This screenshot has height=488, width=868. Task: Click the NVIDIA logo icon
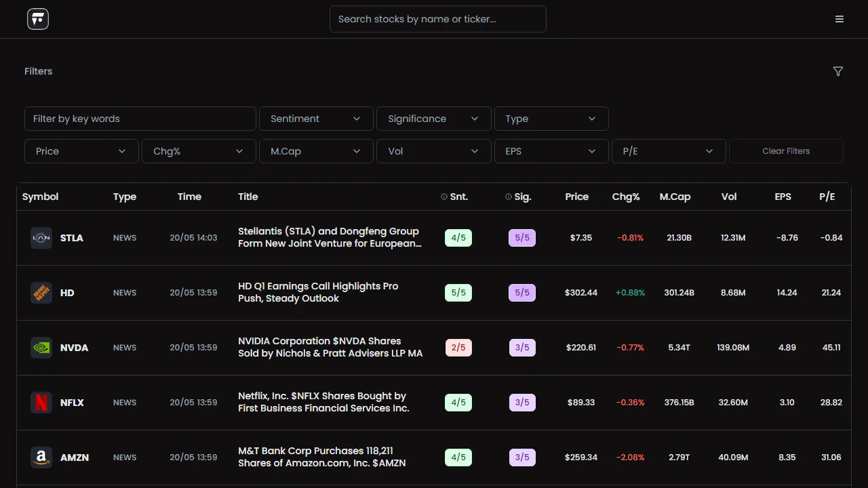41,348
